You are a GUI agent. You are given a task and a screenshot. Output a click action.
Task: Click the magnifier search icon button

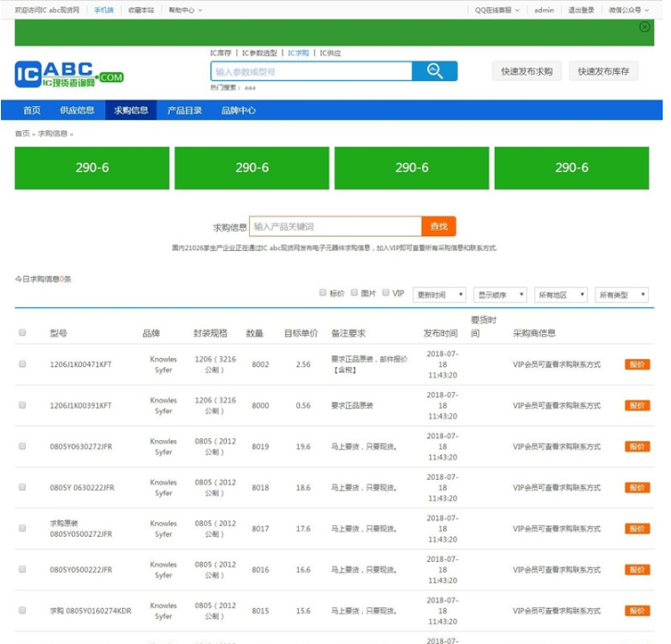coord(434,72)
